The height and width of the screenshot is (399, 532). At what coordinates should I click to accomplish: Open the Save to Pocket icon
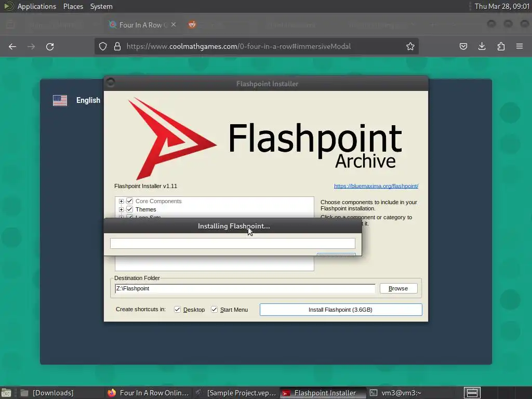pos(463,46)
